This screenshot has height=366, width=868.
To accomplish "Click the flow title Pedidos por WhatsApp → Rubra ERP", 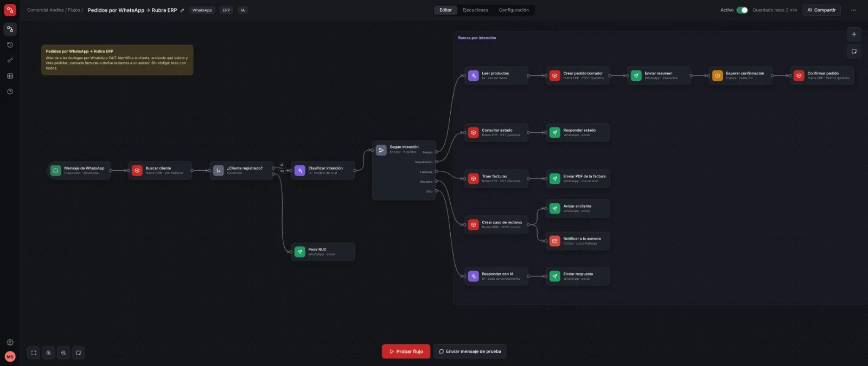I will 132,10.
